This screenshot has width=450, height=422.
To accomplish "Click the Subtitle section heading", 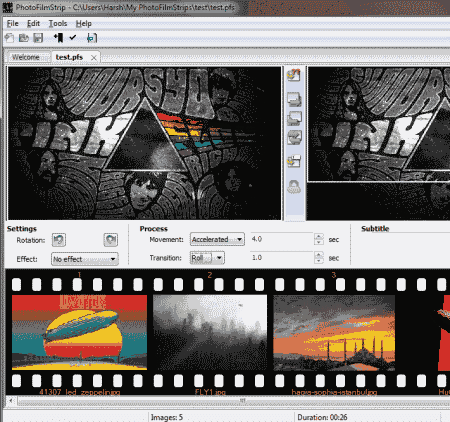I will (375, 229).
